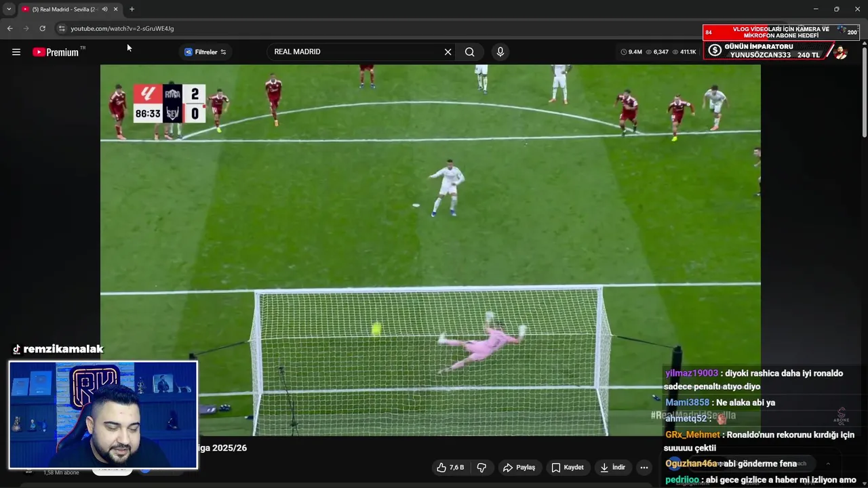Viewport: 868px width, 488px height.
Task: Click Oguzhan46a username in chat
Action: 691,464
